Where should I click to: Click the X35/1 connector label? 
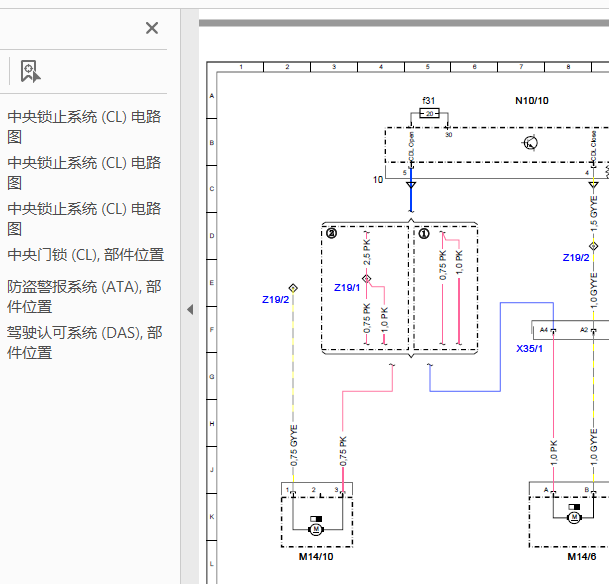pyautogui.click(x=529, y=348)
